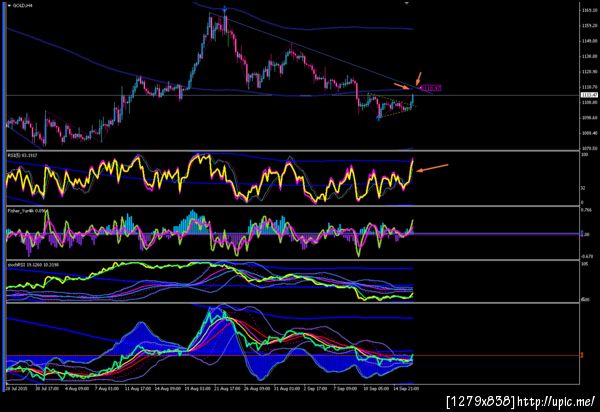Select the descending trendline from August peak

pos(321,53)
